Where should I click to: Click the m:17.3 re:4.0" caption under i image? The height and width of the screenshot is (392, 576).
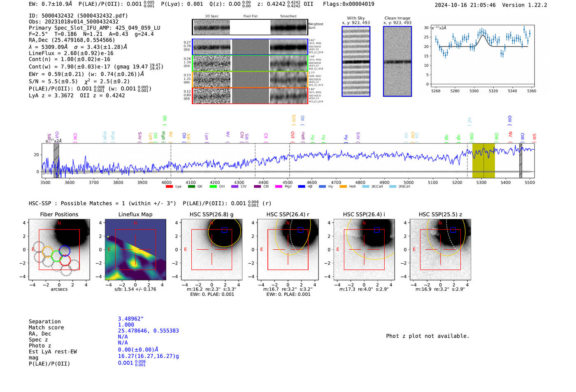pyautogui.click(x=364, y=289)
